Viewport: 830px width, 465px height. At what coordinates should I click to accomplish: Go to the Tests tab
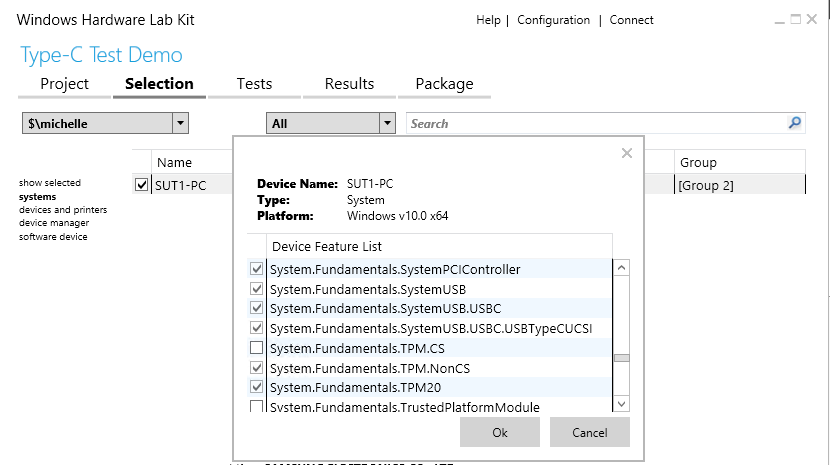tap(254, 84)
